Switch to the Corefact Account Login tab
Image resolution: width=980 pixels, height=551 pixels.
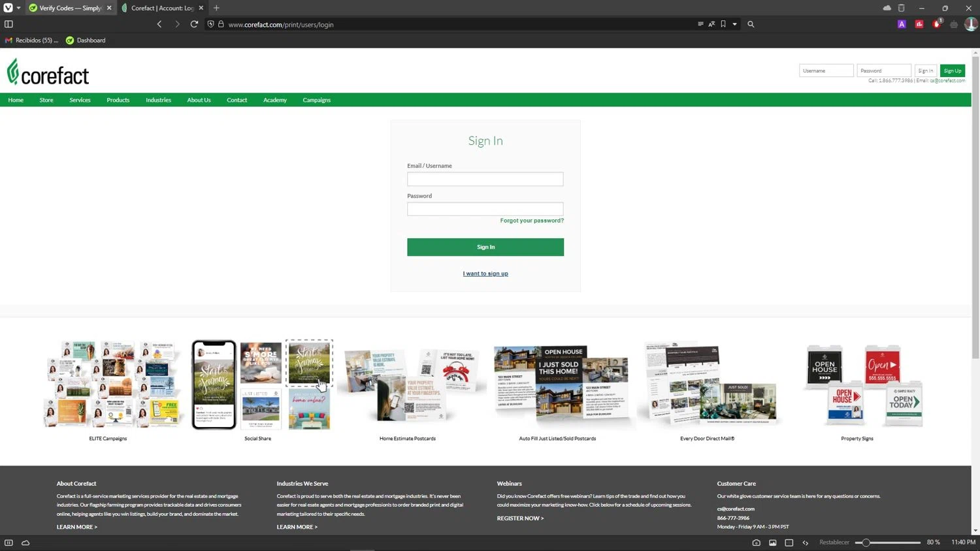pyautogui.click(x=163, y=8)
